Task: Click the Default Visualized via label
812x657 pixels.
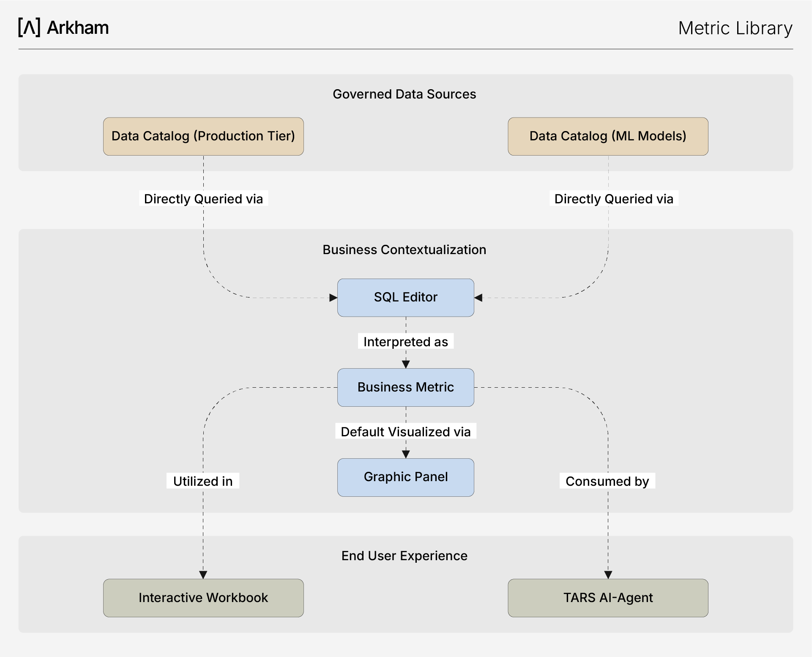Action: click(x=405, y=432)
